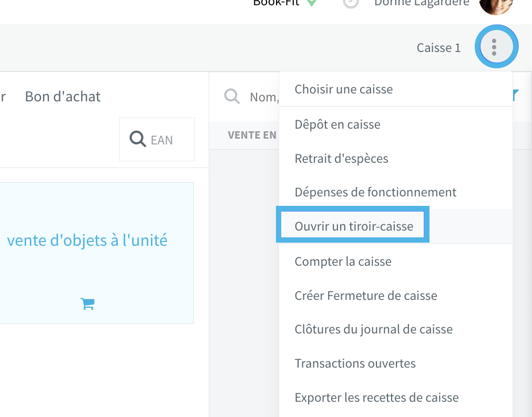The height and width of the screenshot is (417, 532).
Task: Click the clock icon near username
Action: tap(351, 3)
